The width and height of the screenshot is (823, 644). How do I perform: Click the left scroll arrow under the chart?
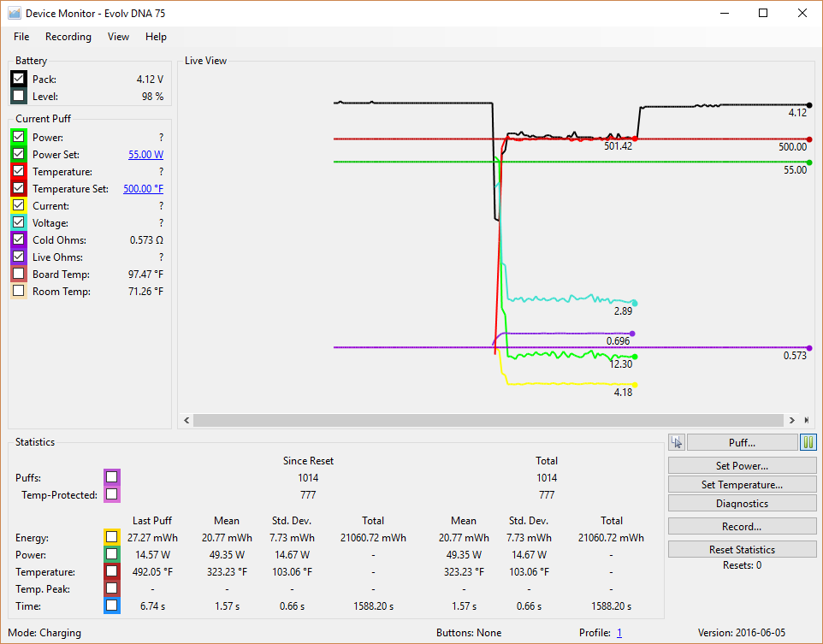[x=186, y=420]
